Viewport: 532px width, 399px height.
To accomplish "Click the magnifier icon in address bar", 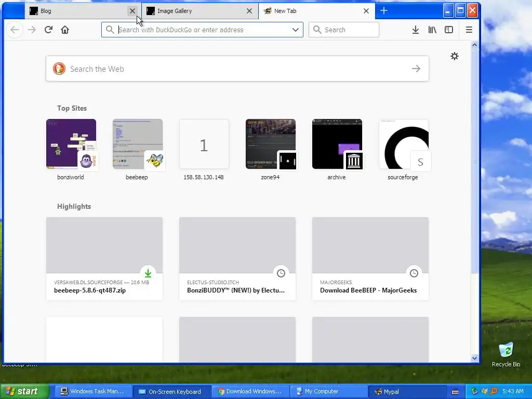I will pos(110,30).
